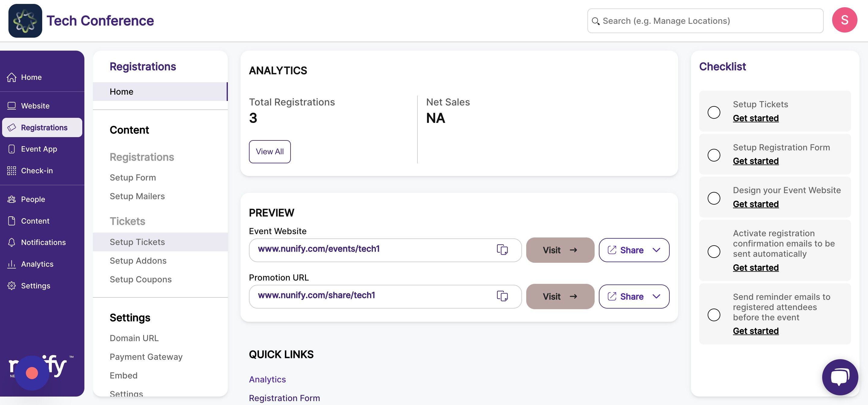Click the View All button
The width and height of the screenshot is (868, 405).
click(x=269, y=152)
